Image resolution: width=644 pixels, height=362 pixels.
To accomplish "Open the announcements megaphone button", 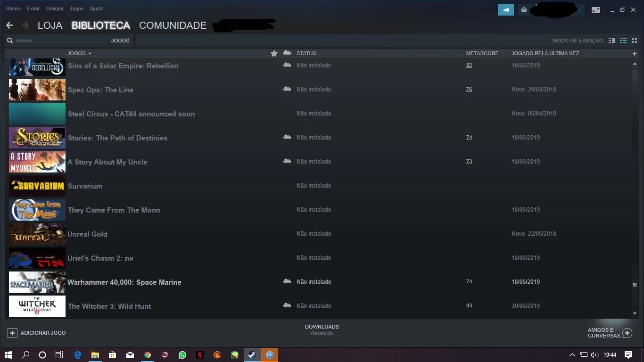I will click(505, 10).
